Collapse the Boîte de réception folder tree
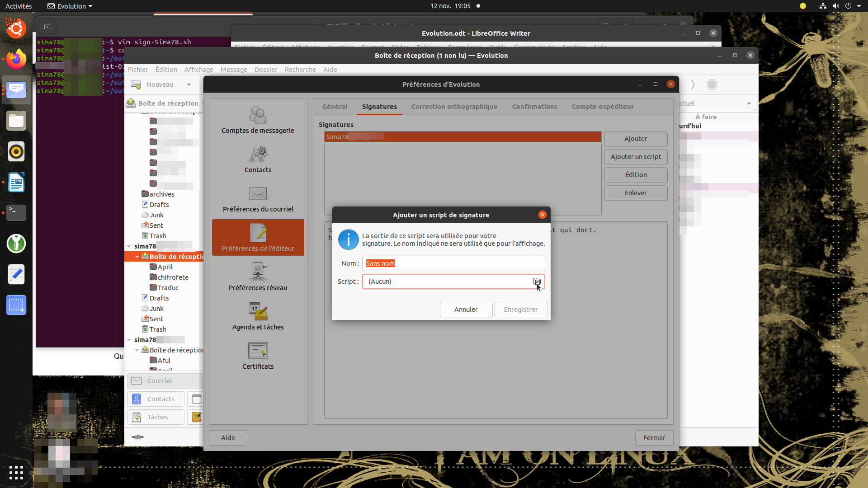Screen dimensions: 868x488 (x=137, y=257)
